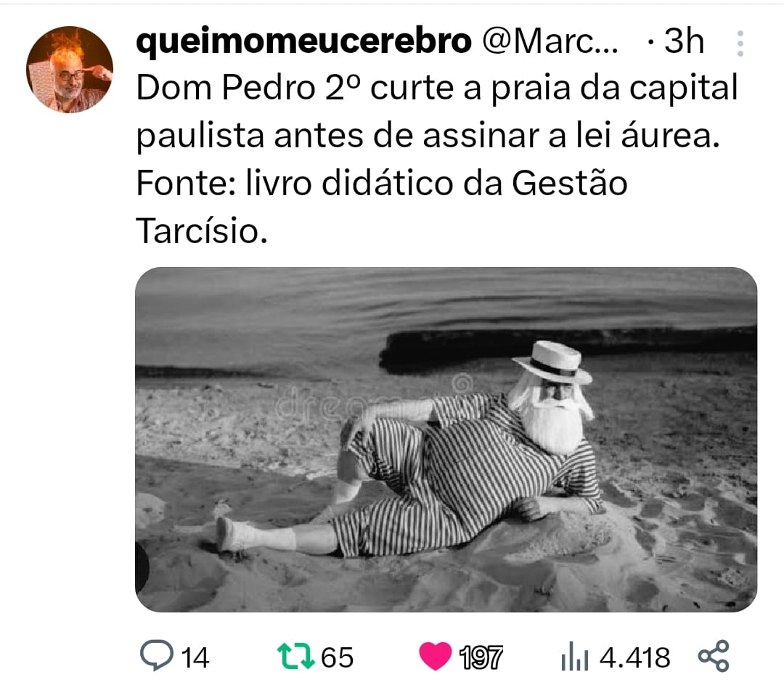The width and height of the screenshot is (784, 685).
Task: Tap the share icon on the tweet
Action: click(x=714, y=655)
